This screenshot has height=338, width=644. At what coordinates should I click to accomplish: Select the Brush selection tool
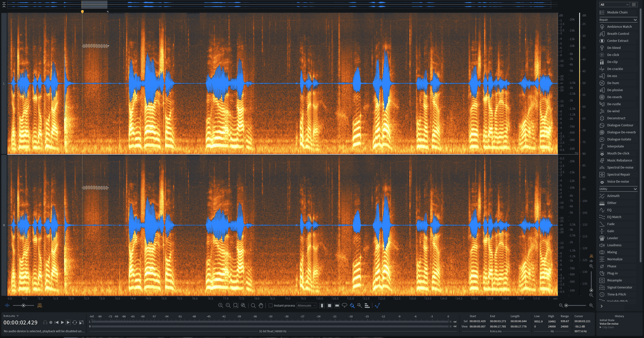(x=352, y=306)
